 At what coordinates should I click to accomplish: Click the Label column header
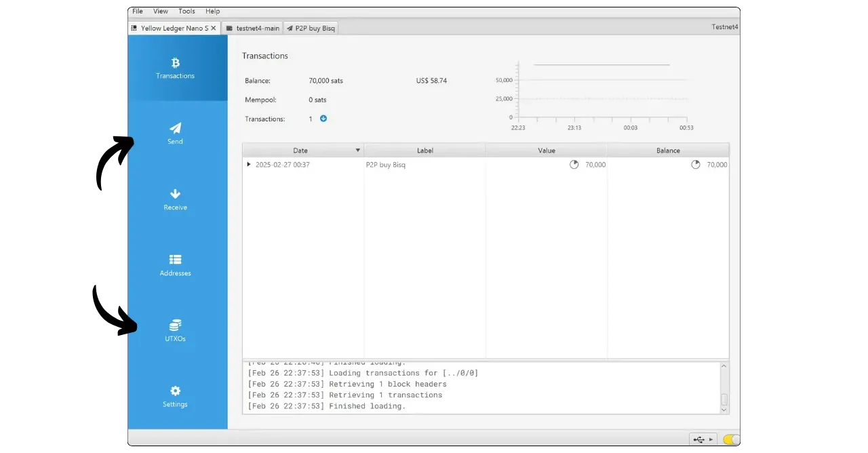point(425,151)
